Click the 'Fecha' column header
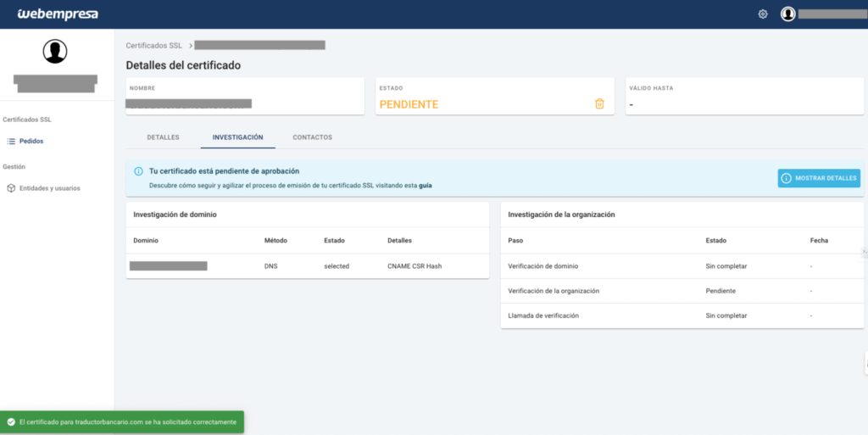 (819, 241)
